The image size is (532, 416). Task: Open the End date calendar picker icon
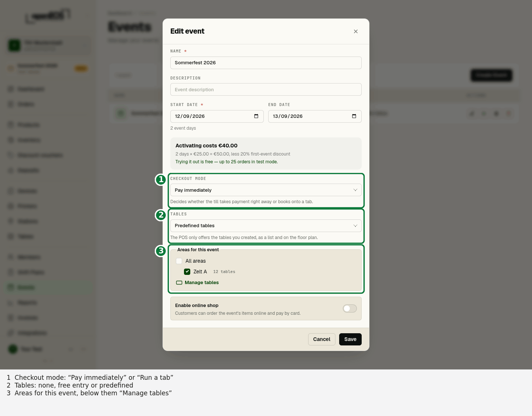(x=354, y=116)
